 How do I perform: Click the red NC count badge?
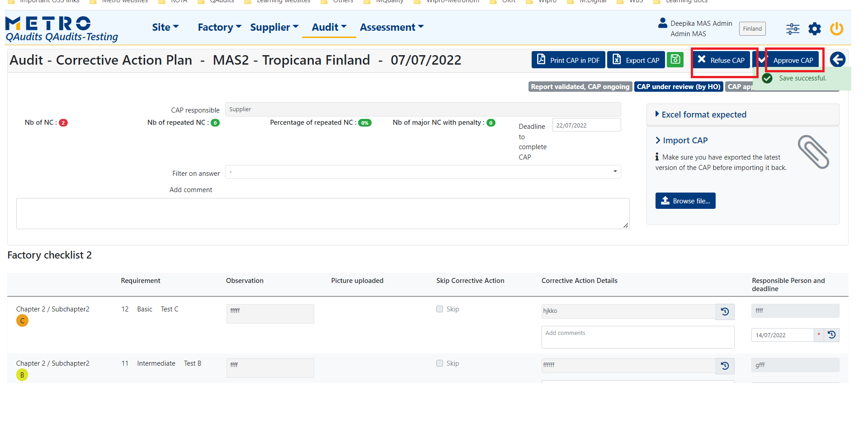(63, 122)
